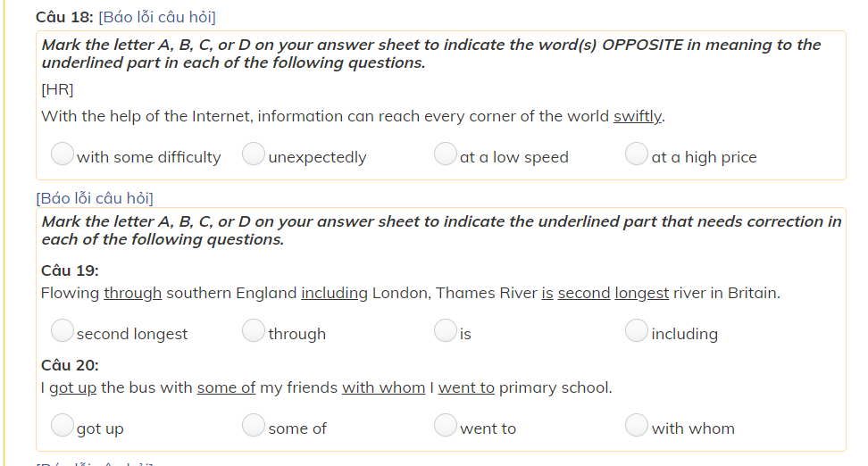Choose 'some of' radio button

click(254, 427)
